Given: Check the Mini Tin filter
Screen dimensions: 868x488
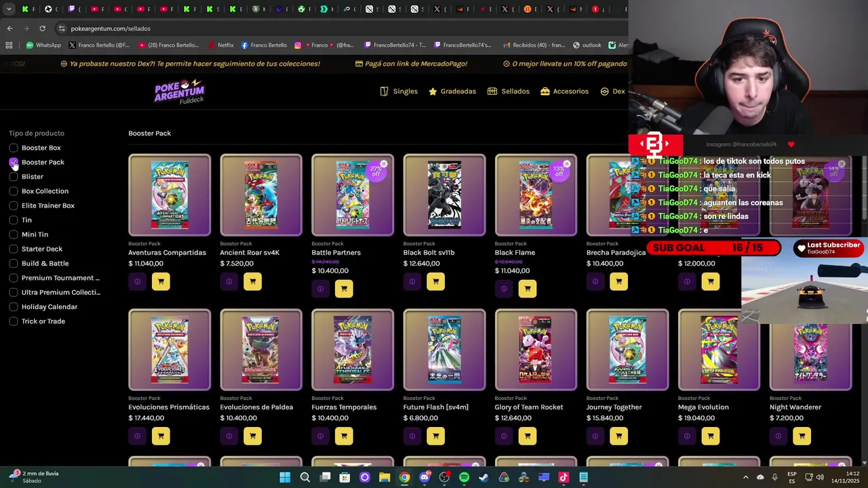Looking at the screenshot, I should 14,235.
